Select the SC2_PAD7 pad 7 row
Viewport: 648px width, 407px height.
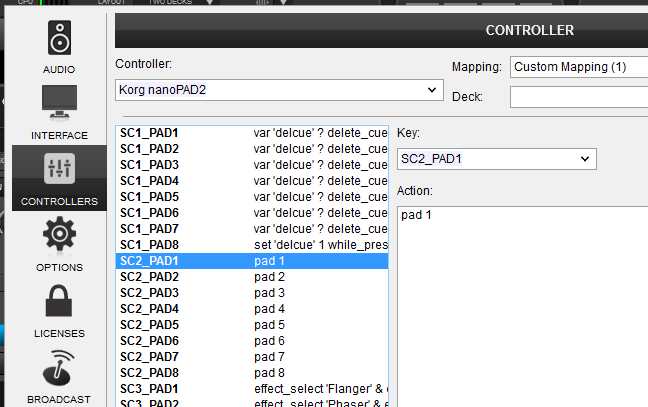click(252, 357)
